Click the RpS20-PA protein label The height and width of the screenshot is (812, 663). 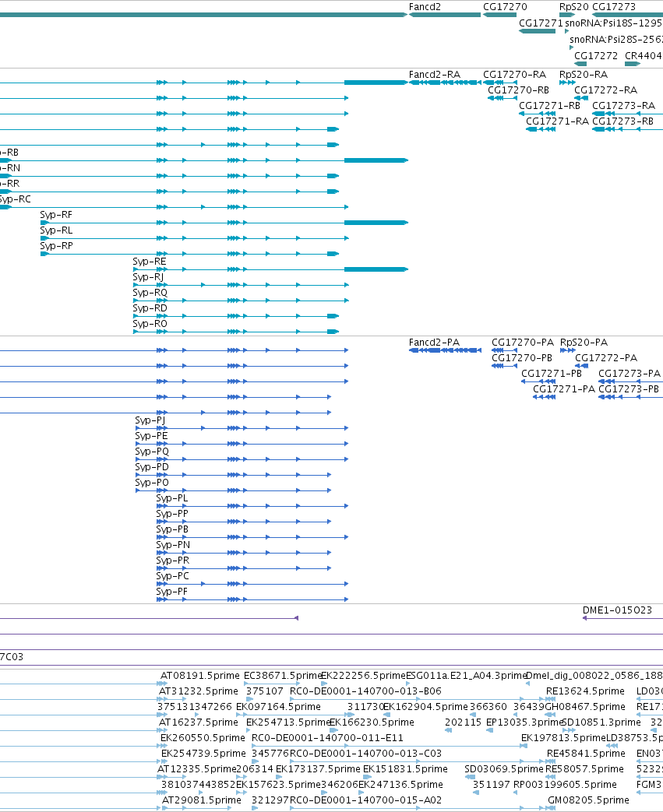pos(584,343)
